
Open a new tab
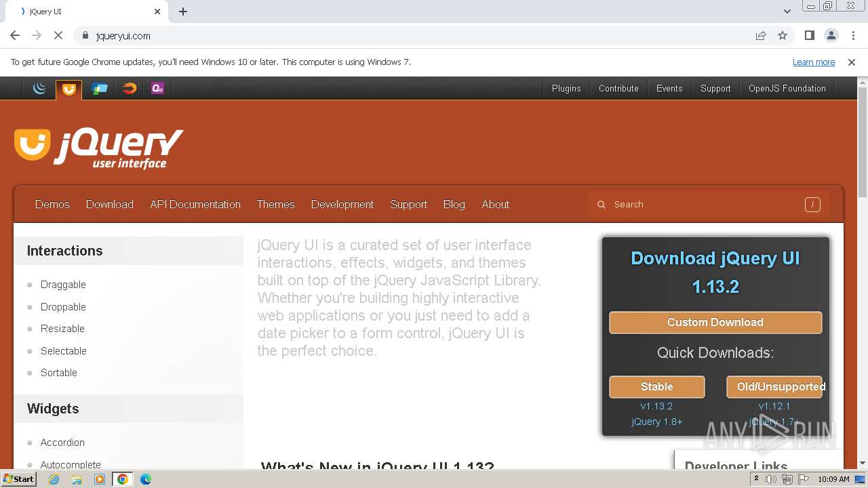click(183, 12)
